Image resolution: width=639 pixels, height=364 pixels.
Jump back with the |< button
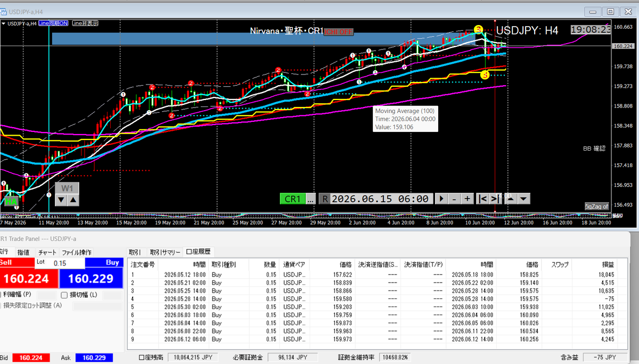[482, 198]
